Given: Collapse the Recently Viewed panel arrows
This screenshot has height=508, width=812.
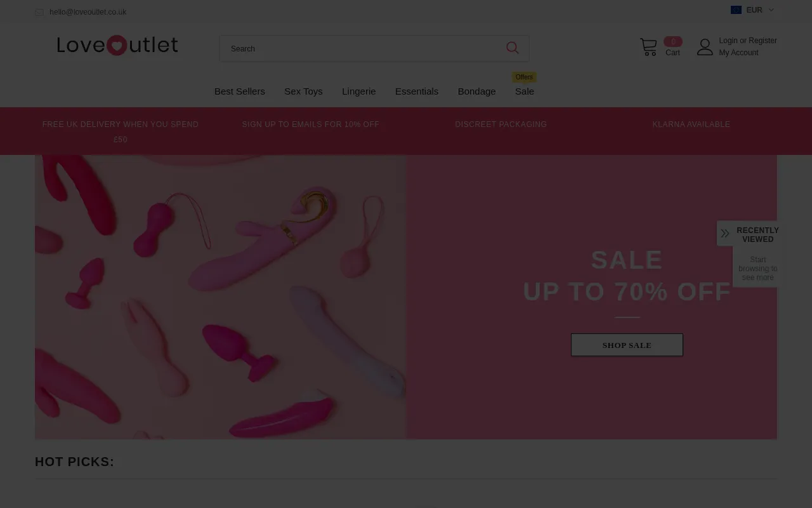Looking at the screenshot, I should tap(725, 234).
